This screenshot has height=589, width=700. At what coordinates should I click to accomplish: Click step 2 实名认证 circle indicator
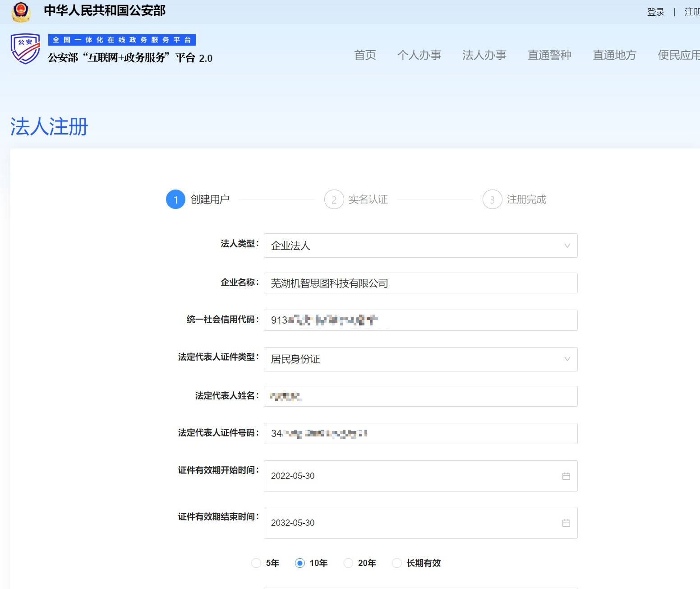334,199
